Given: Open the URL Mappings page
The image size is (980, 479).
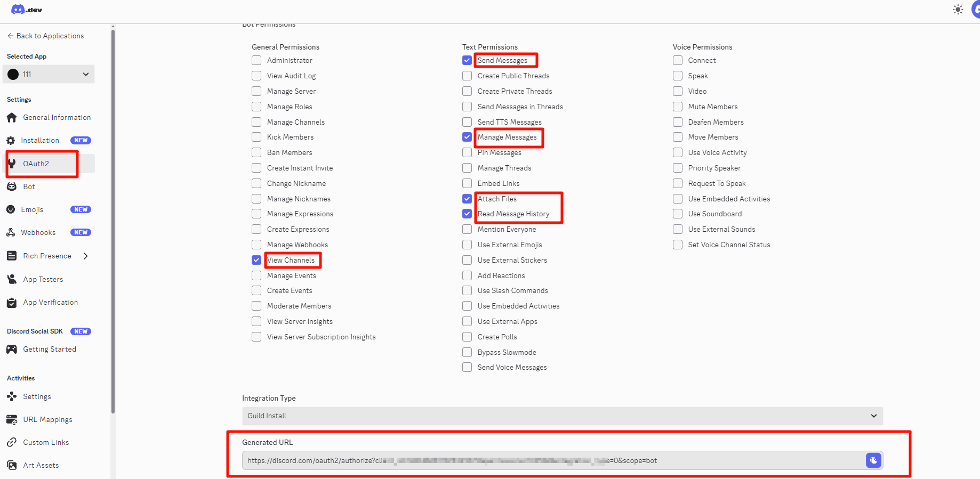Looking at the screenshot, I should point(47,419).
